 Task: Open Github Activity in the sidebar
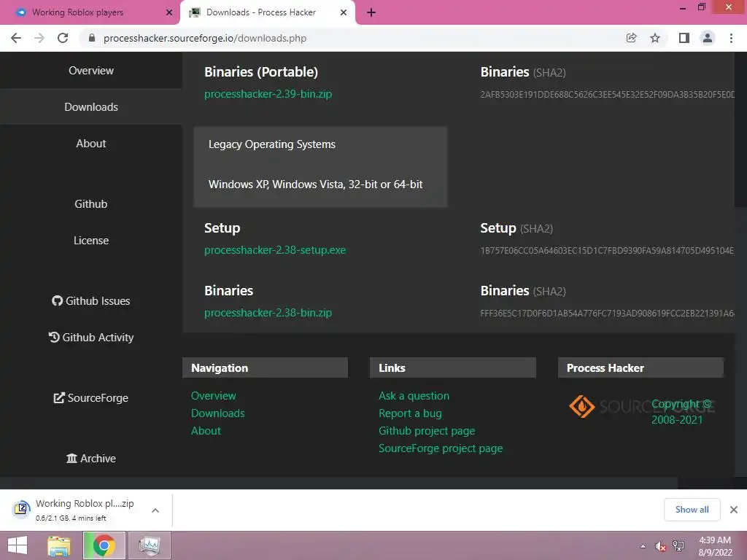[x=91, y=338]
